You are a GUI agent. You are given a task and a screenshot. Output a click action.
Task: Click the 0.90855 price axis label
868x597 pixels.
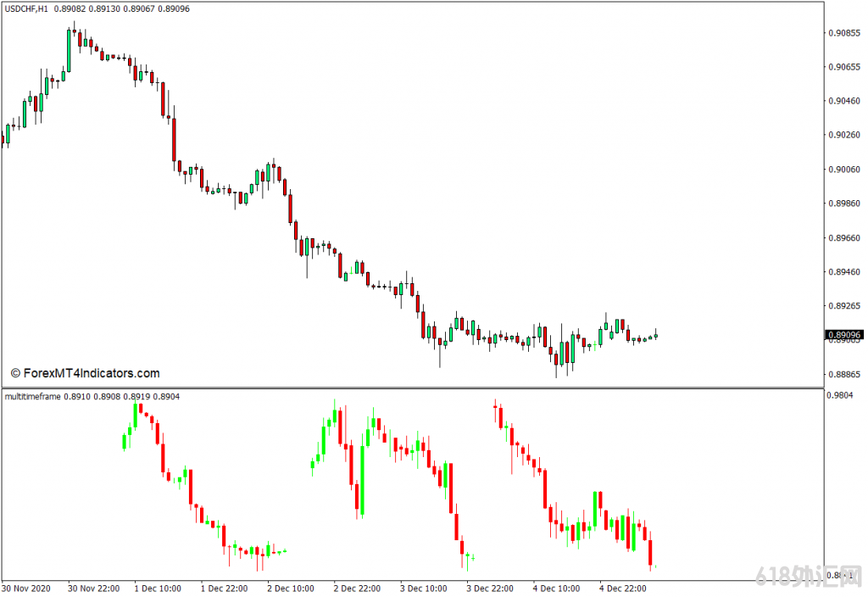point(843,33)
